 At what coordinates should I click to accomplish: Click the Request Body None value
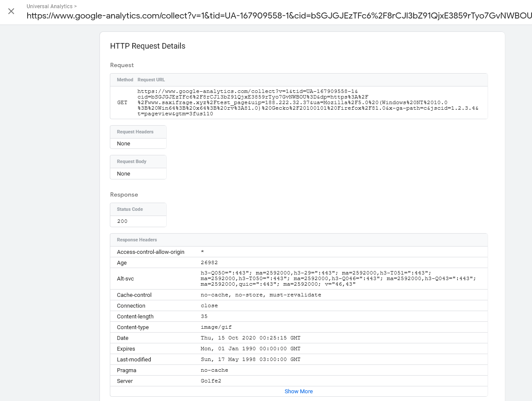pyautogui.click(x=124, y=174)
